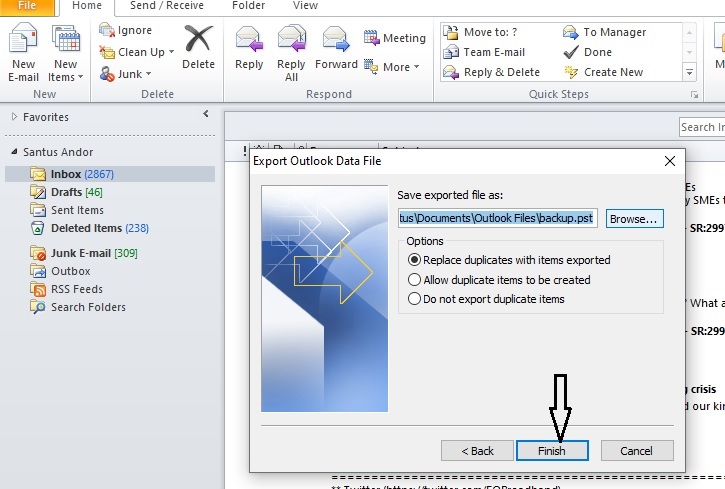Select the Done quick step

588,52
